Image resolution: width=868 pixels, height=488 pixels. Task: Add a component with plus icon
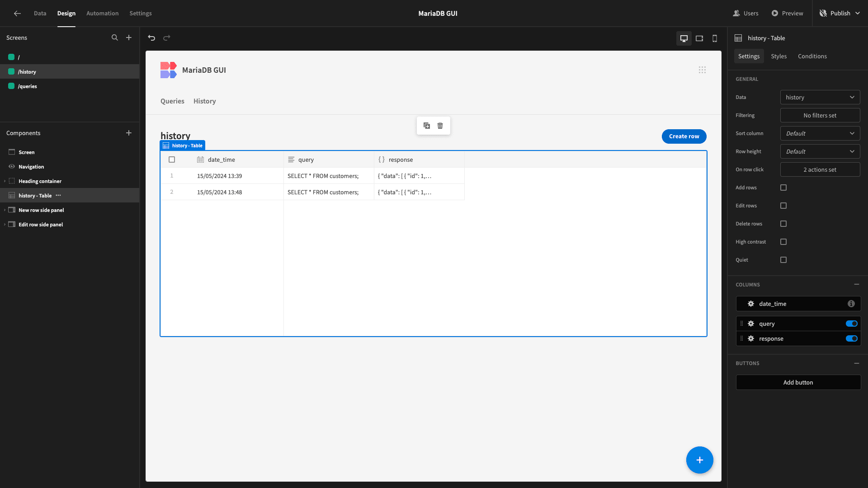pos(129,133)
